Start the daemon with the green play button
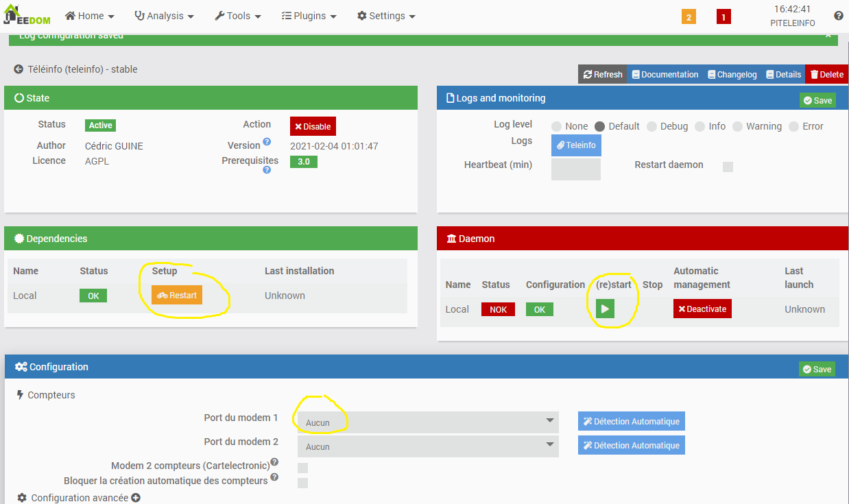849x504 pixels. (x=605, y=309)
